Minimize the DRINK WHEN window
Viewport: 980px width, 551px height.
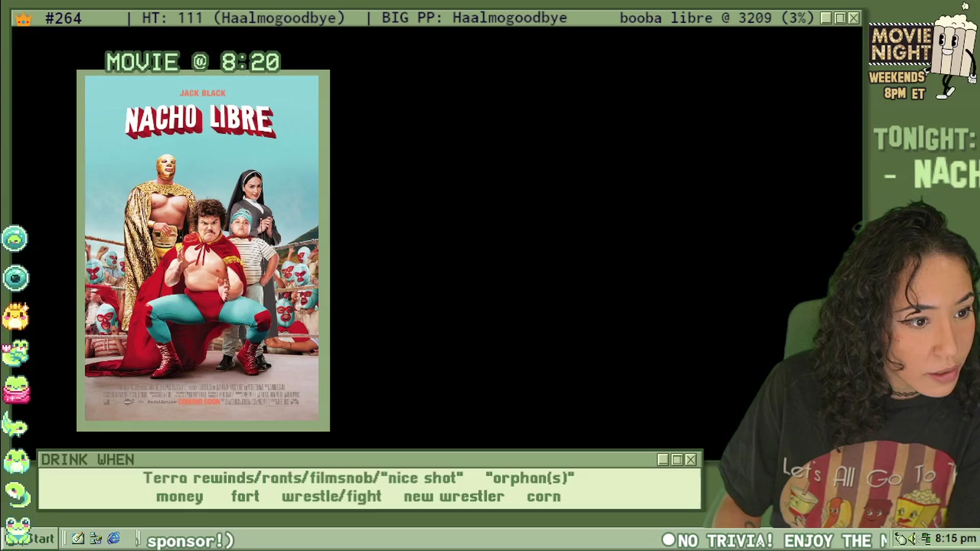(663, 460)
